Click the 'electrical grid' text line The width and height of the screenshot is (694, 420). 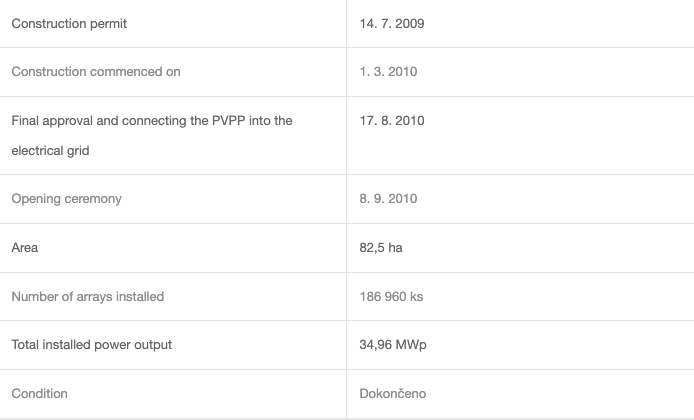pos(50,151)
